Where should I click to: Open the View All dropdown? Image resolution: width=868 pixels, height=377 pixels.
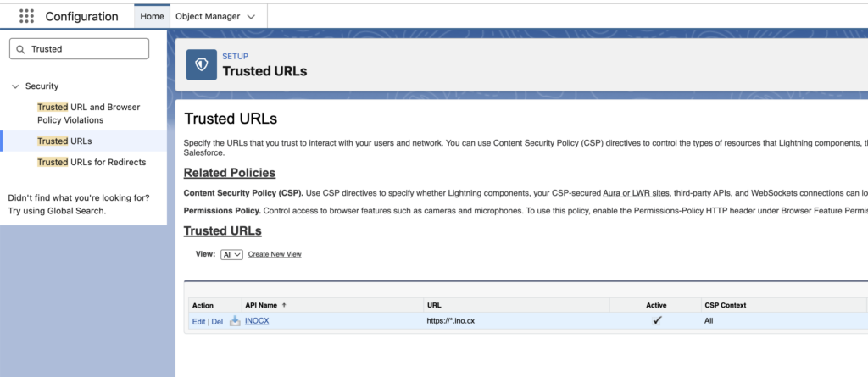click(x=231, y=254)
